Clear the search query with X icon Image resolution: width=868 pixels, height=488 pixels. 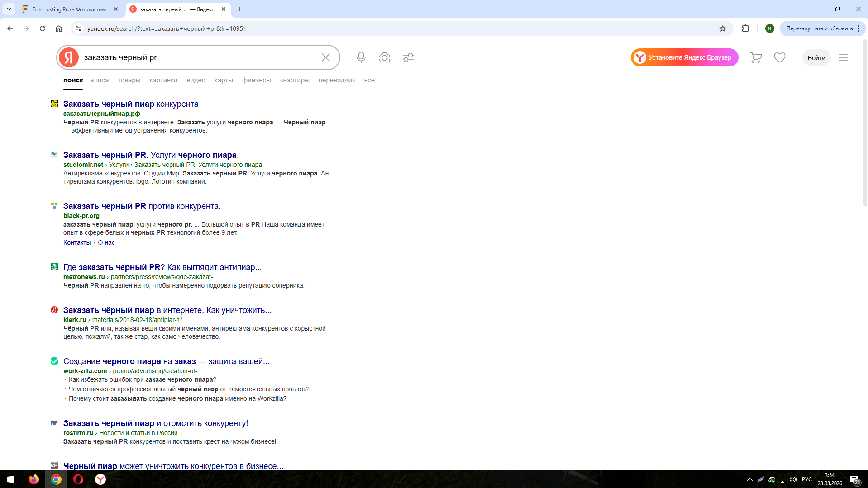(326, 57)
